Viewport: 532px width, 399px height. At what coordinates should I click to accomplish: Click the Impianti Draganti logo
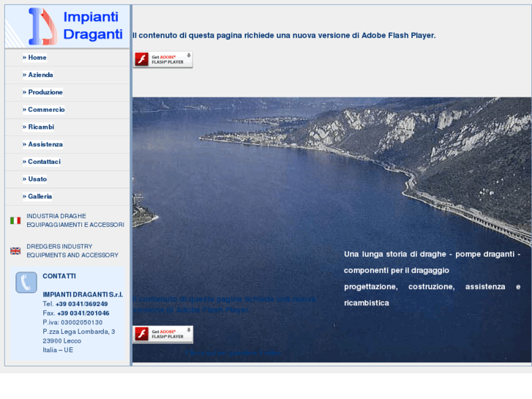click(x=67, y=26)
